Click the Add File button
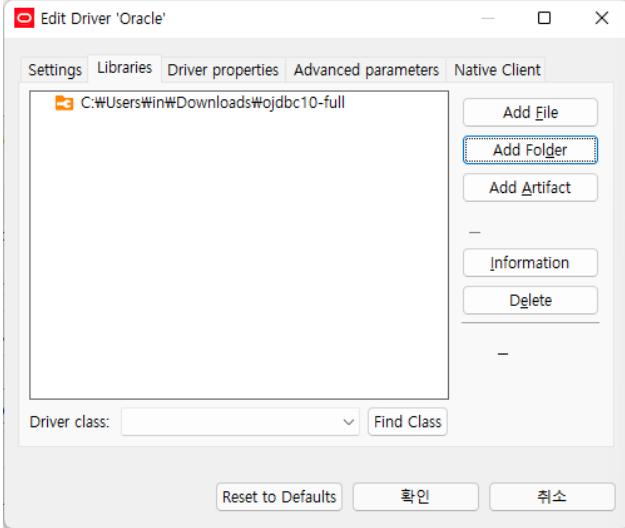 530,112
